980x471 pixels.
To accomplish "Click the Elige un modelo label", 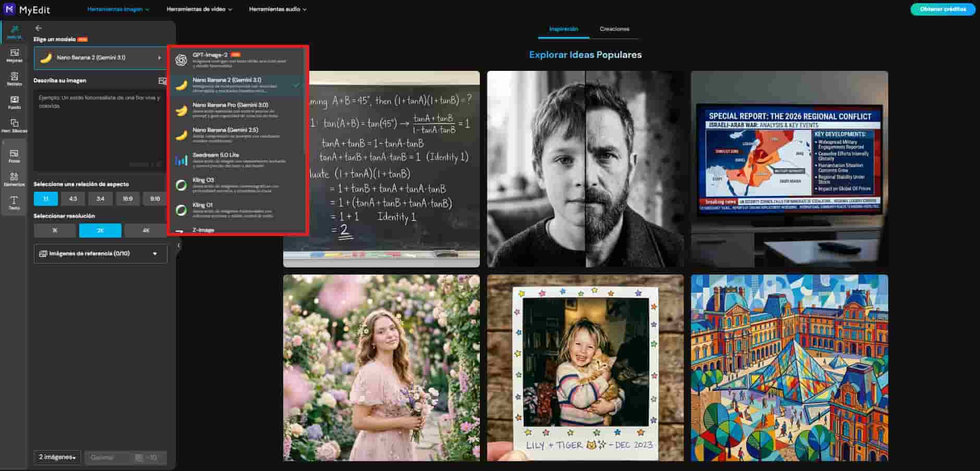I will click(54, 39).
